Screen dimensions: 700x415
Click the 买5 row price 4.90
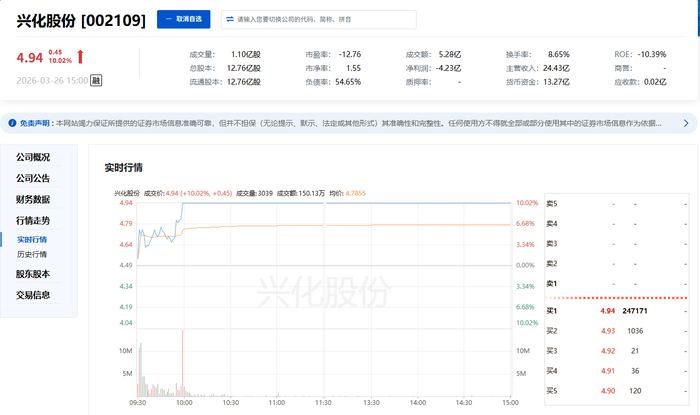[x=608, y=391]
